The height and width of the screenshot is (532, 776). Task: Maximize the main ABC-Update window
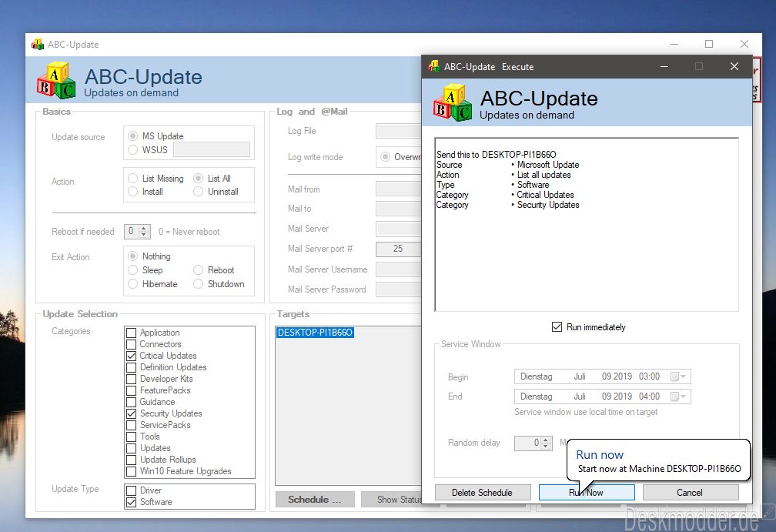coord(709,44)
